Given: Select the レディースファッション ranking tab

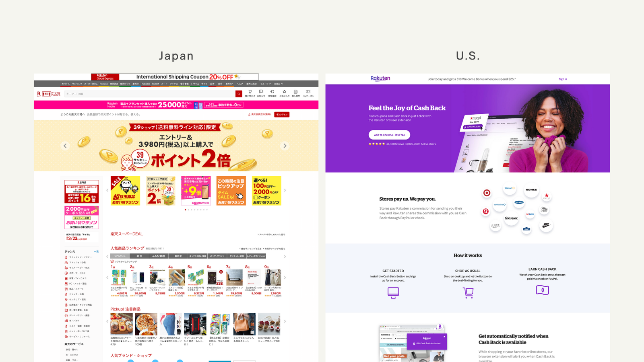Looking at the screenshot, I should [x=256, y=256].
